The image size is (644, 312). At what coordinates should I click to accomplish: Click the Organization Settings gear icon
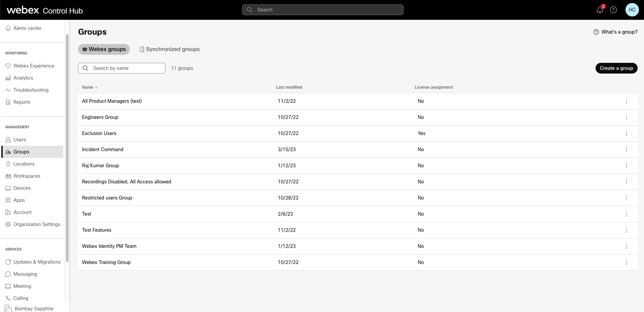pos(8,224)
